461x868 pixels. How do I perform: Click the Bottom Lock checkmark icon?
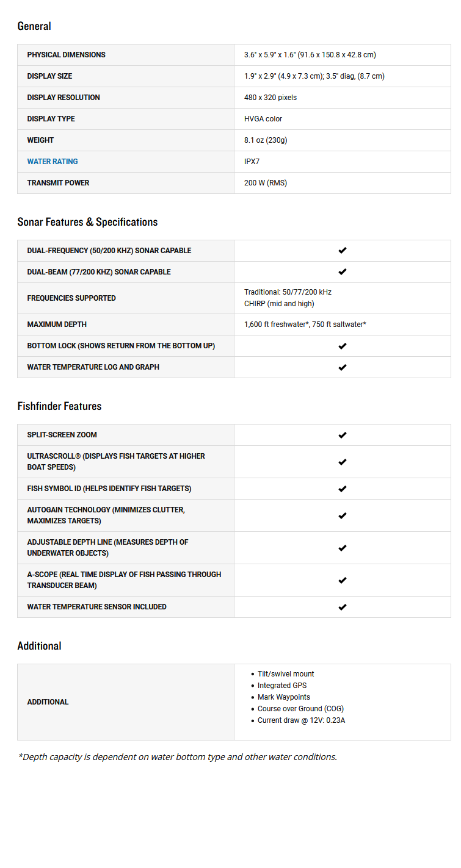(x=343, y=346)
